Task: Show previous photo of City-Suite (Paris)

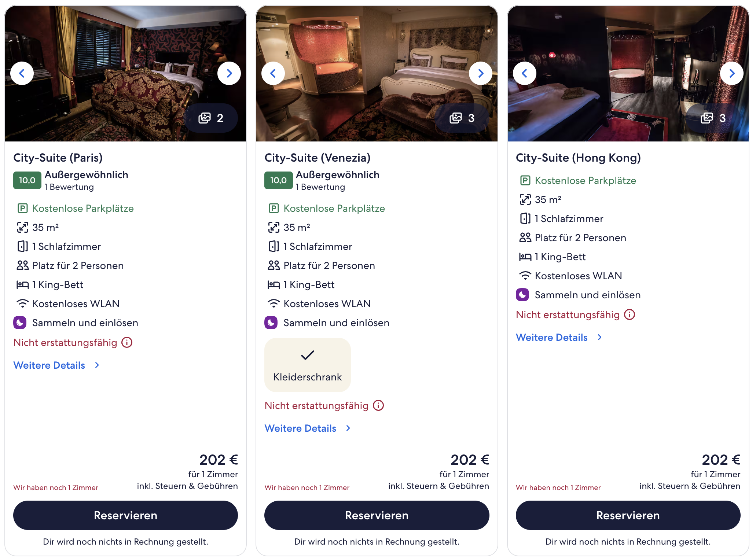Action: (x=22, y=73)
